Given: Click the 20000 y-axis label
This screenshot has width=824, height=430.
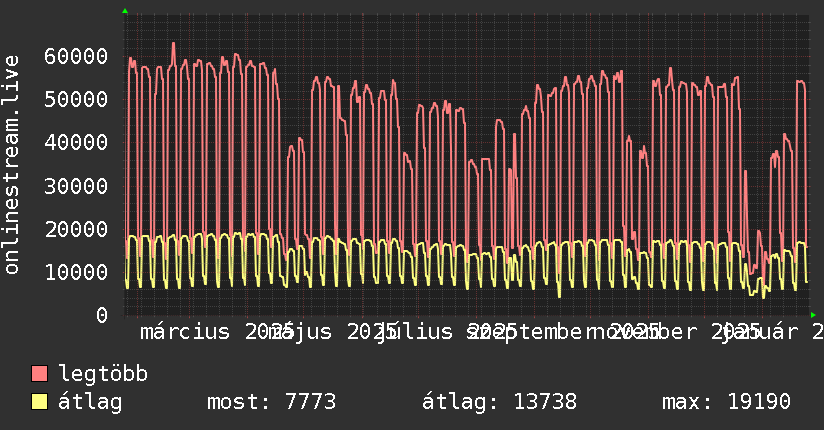Looking at the screenshot, I should [76, 229].
